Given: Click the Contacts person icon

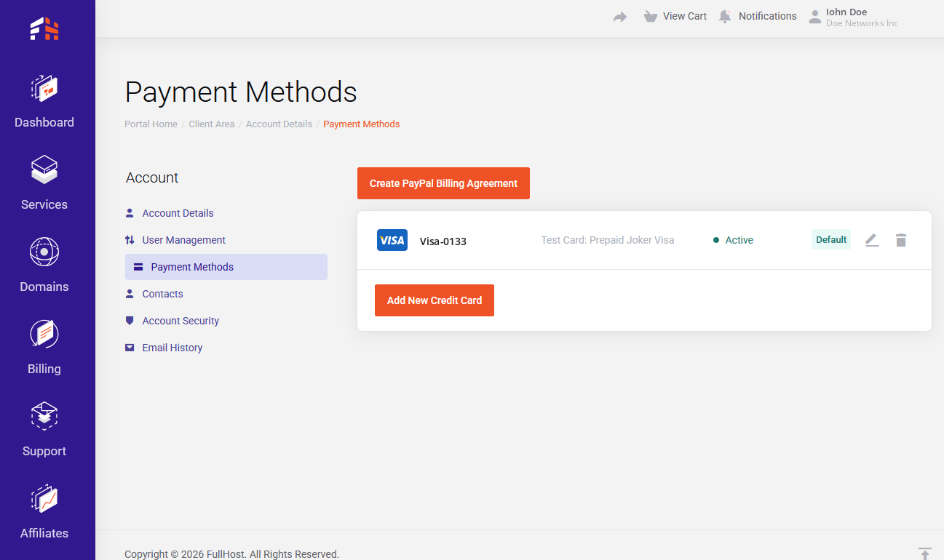Looking at the screenshot, I should click(x=130, y=294).
